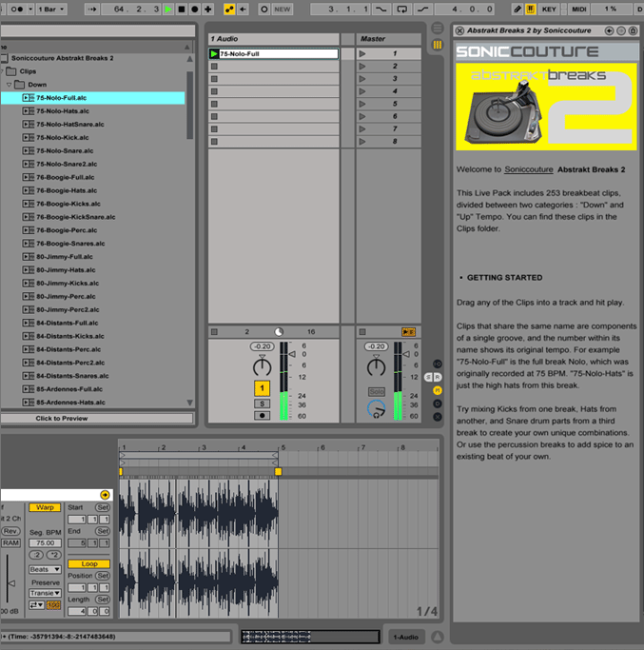Click the Seg. BPM 75.00 field

(45, 543)
